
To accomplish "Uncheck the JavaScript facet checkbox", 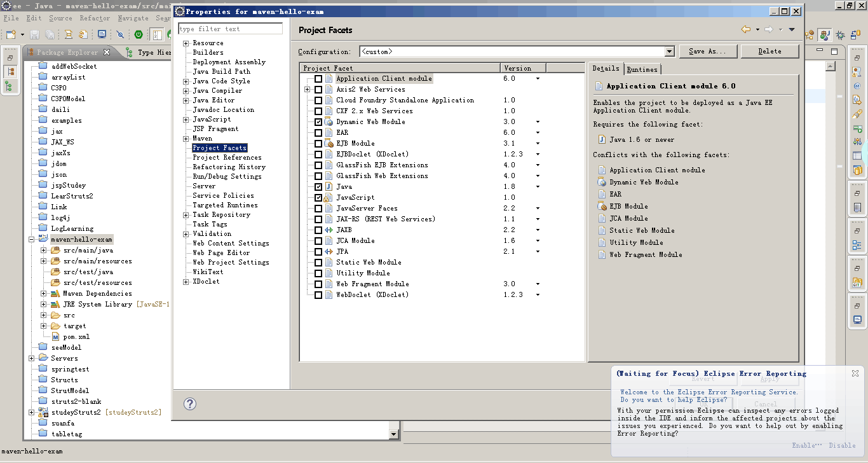I will click(318, 198).
